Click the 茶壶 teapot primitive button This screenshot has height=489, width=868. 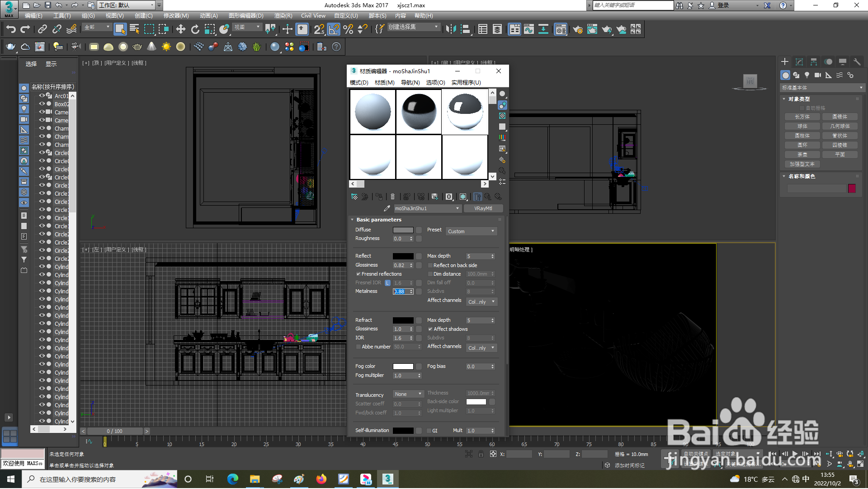click(802, 155)
